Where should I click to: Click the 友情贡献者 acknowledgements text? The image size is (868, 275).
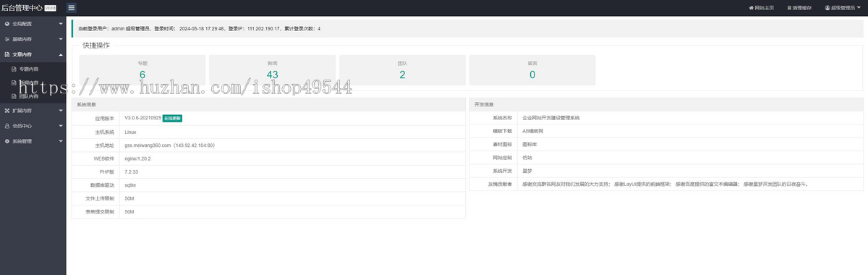coord(665,184)
